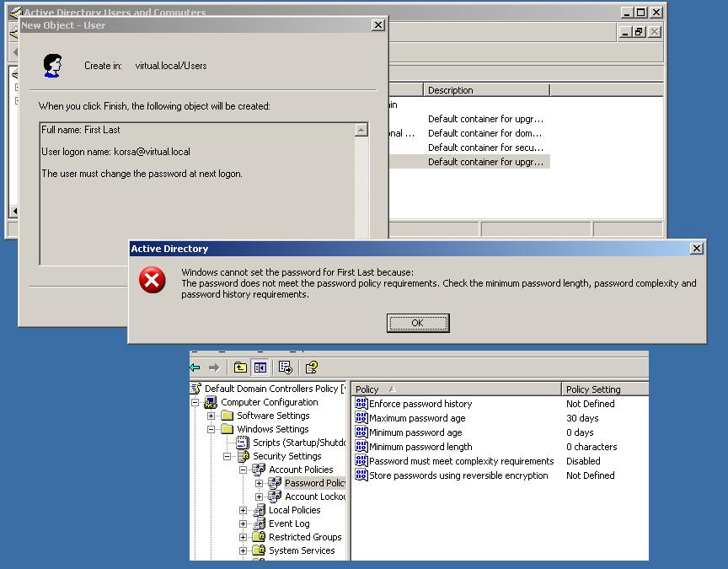Expand the Event Log node
The width and height of the screenshot is (728, 569).
pyautogui.click(x=243, y=523)
